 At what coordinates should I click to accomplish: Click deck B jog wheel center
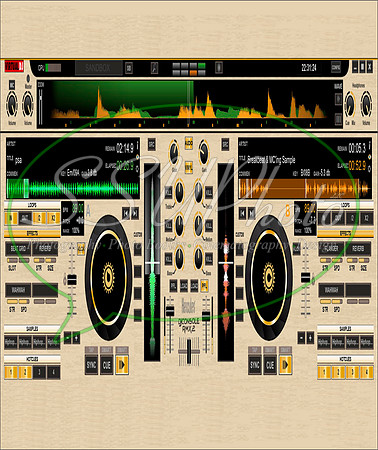(269, 277)
